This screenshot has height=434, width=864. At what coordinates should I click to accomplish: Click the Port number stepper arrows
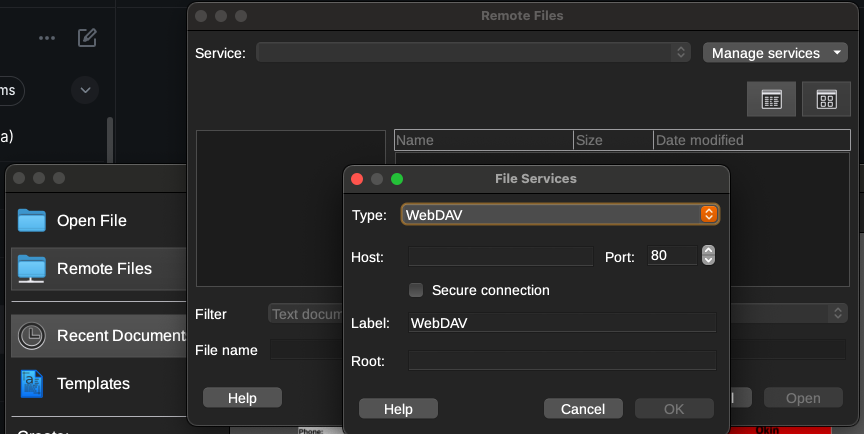coord(708,256)
